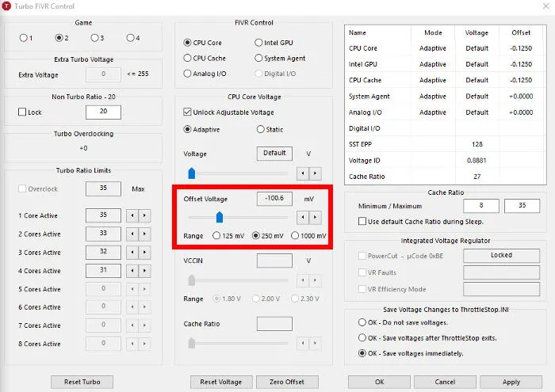Click the Offset Voltage slider thumb
Image resolution: width=555 pixels, height=392 pixels.
[220, 217]
